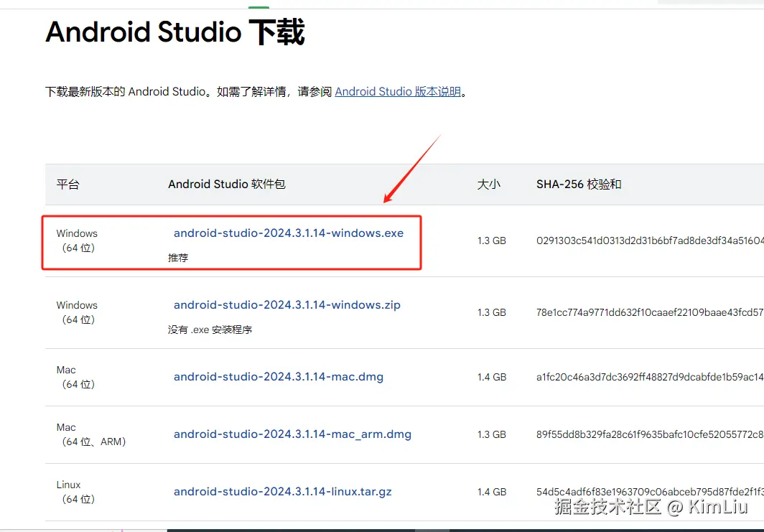
Task: Select the checksum starting with a1fc20c46a3d
Action: [x=650, y=377]
